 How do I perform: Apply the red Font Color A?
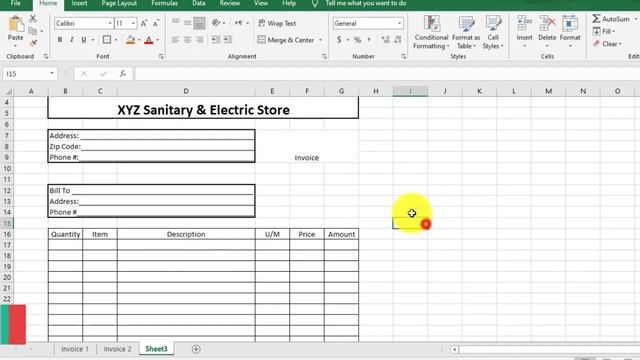pyautogui.click(x=149, y=40)
